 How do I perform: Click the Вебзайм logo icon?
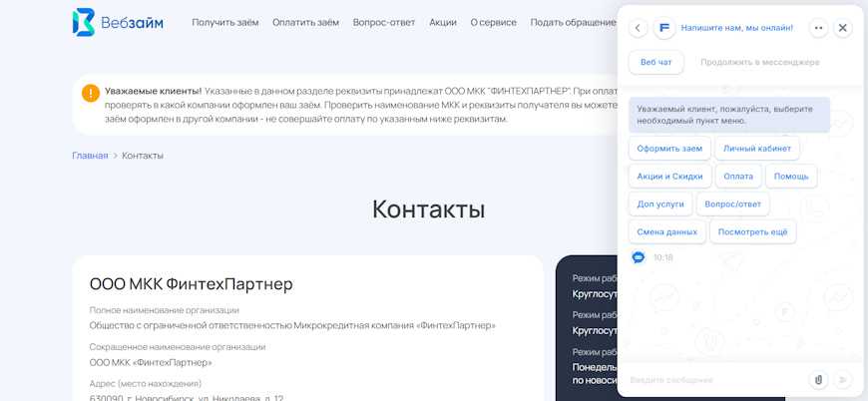[x=84, y=23]
